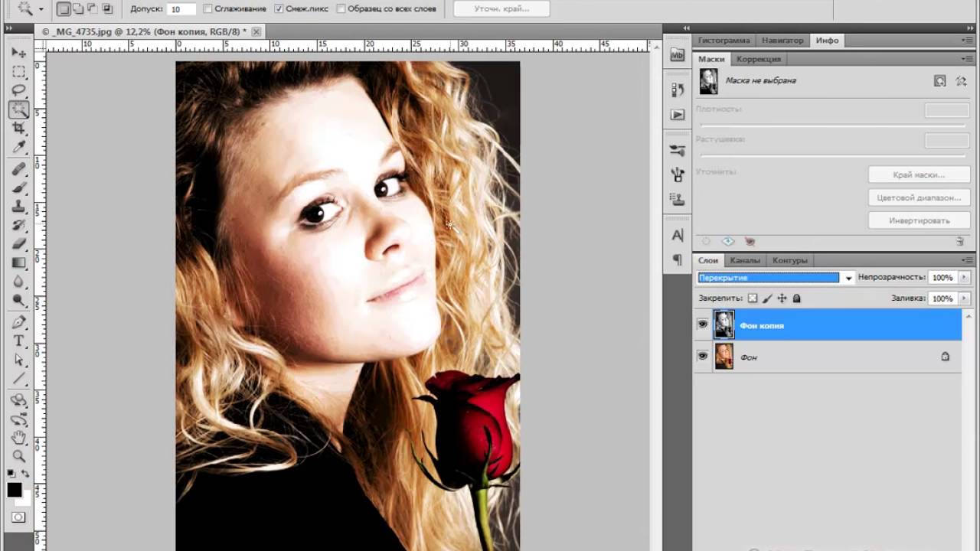The image size is (980, 551).
Task: Add a vector mask in Masks panel
Action: [962, 81]
